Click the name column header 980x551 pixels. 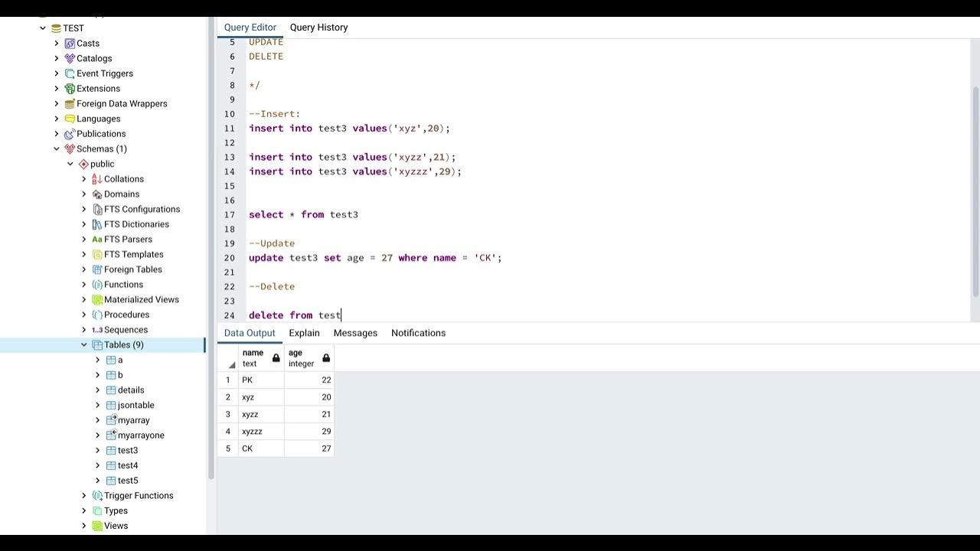pyautogui.click(x=260, y=358)
